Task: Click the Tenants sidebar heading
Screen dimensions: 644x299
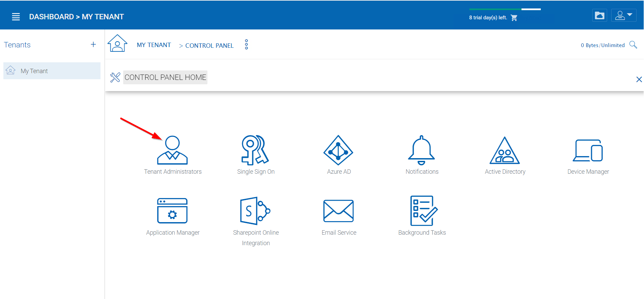Action: point(17,45)
